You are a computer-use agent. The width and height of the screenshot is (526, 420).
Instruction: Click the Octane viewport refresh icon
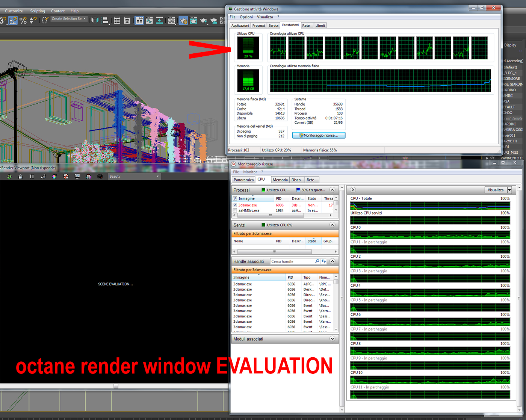9,177
